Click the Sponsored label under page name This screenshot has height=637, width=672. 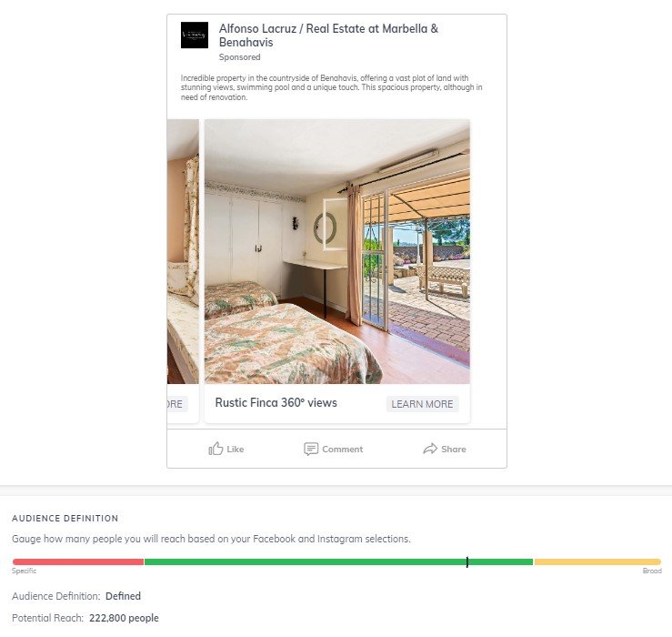tap(239, 57)
